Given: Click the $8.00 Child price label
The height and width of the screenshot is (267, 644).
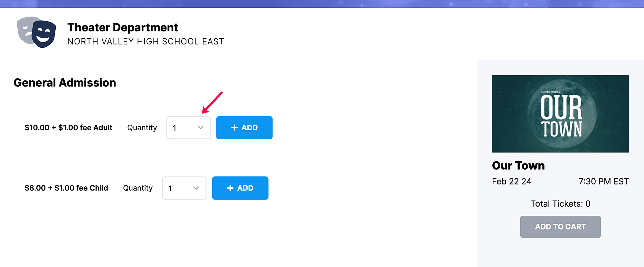Looking at the screenshot, I should (66, 188).
